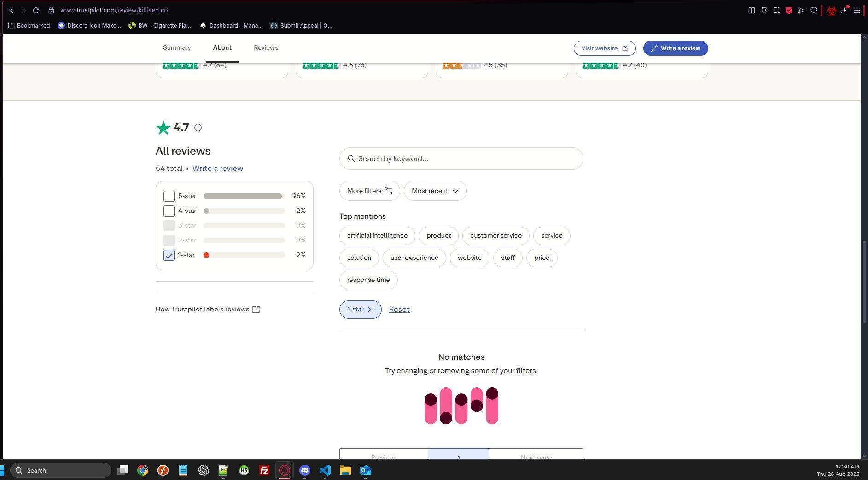Screen dimensions: 868x480
Task: Open Outlook from the taskbar
Action: [x=366, y=470]
